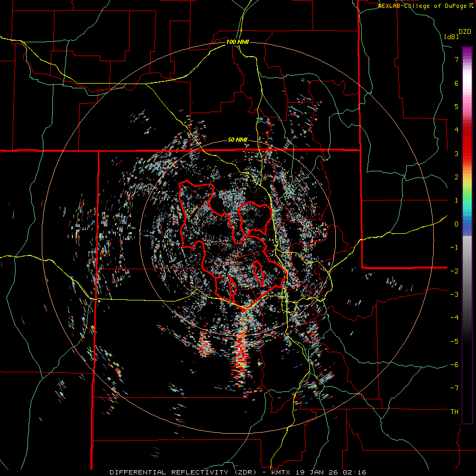Click the 02:16 time stamp
The height and width of the screenshot is (476, 476).
click(354, 472)
